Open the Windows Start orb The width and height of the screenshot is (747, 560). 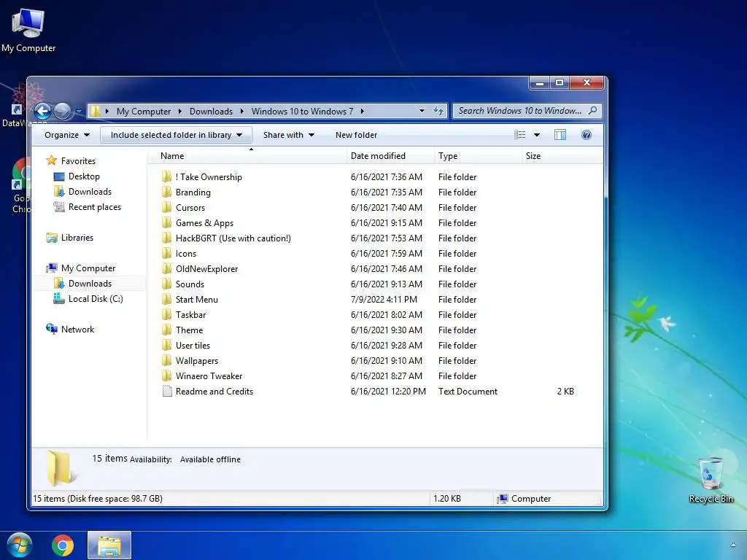[20, 545]
